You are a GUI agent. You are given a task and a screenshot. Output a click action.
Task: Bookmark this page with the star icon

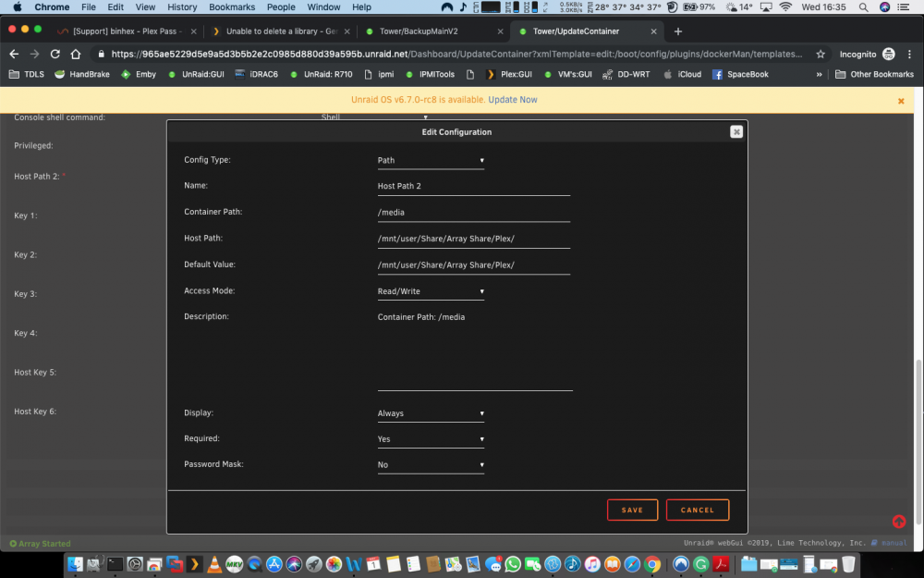[821, 54]
